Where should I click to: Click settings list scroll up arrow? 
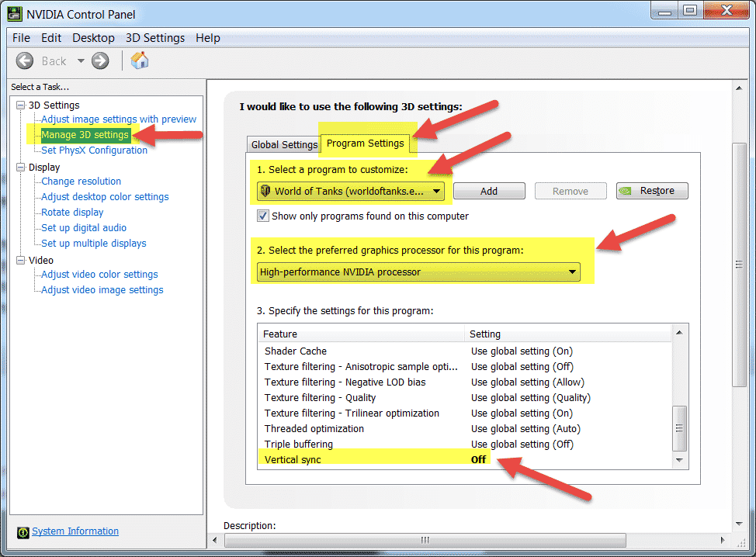coord(679,333)
